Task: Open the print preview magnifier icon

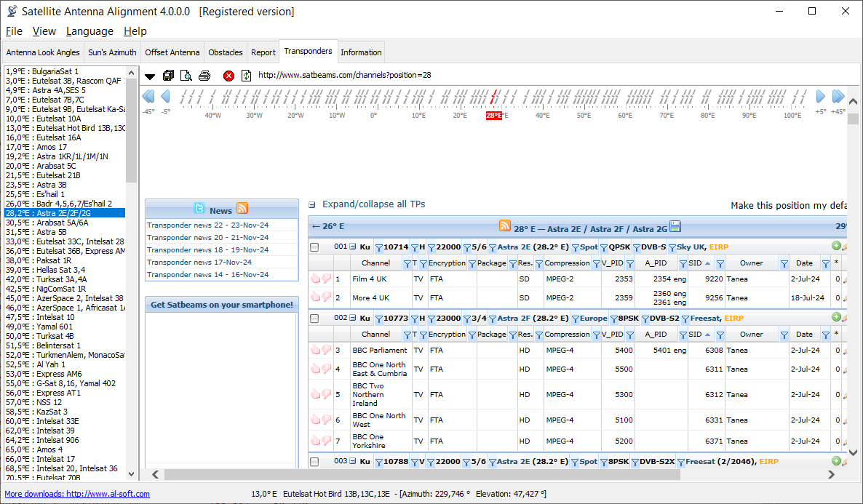Action: pos(186,76)
